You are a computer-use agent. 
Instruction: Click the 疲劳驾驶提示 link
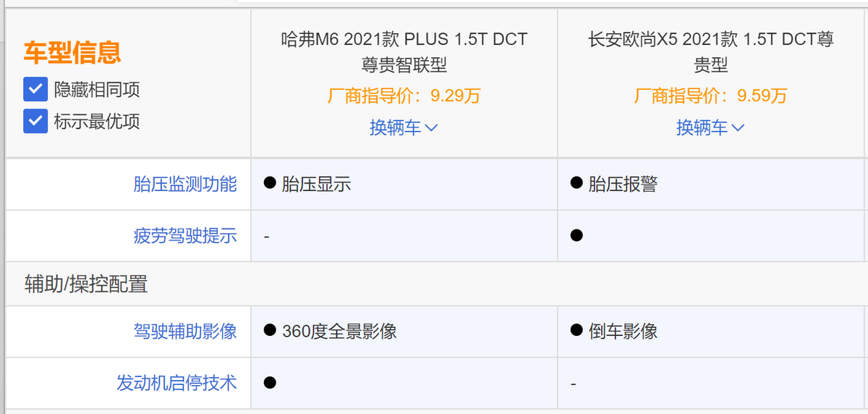click(185, 235)
